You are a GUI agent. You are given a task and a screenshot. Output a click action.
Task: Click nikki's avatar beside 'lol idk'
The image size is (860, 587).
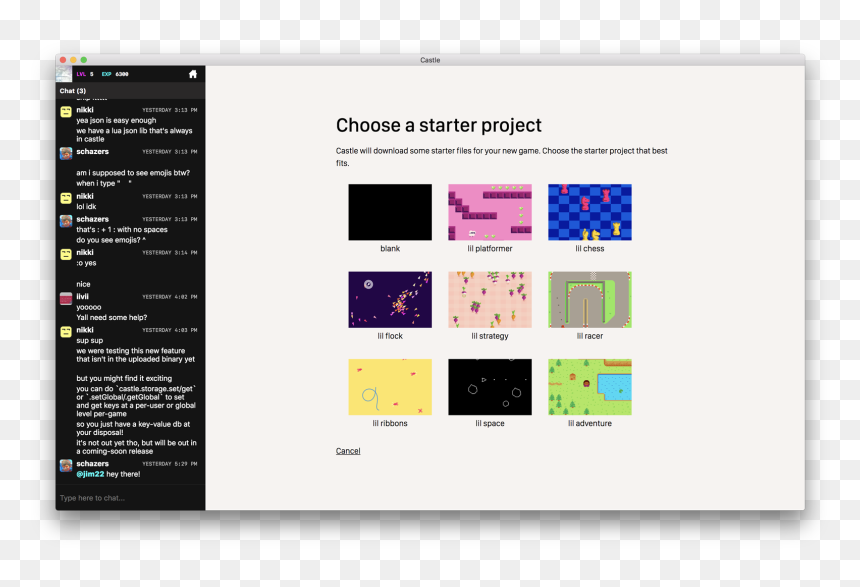point(66,198)
